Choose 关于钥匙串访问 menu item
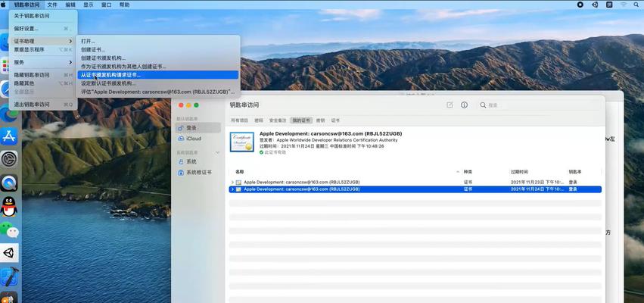This screenshot has width=644, height=303. pyautogui.click(x=43, y=16)
